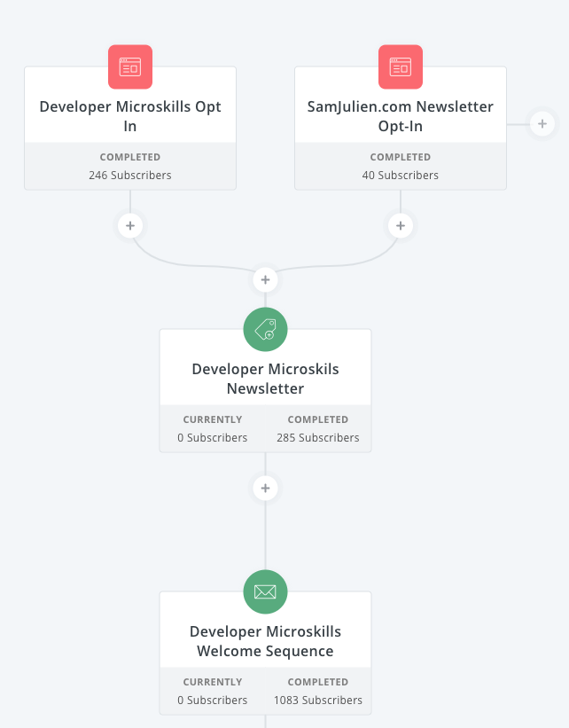Click CURRENTLY label in Welcome Sequence node
Viewport: 569px width, 728px height.
tap(213, 682)
